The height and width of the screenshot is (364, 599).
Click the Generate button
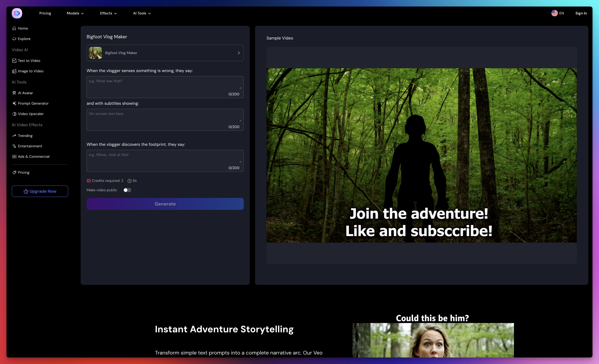click(165, 204)
